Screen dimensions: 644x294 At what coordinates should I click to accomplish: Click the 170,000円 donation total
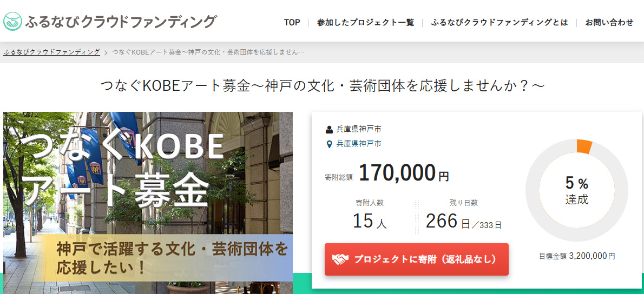coord(404,173)
